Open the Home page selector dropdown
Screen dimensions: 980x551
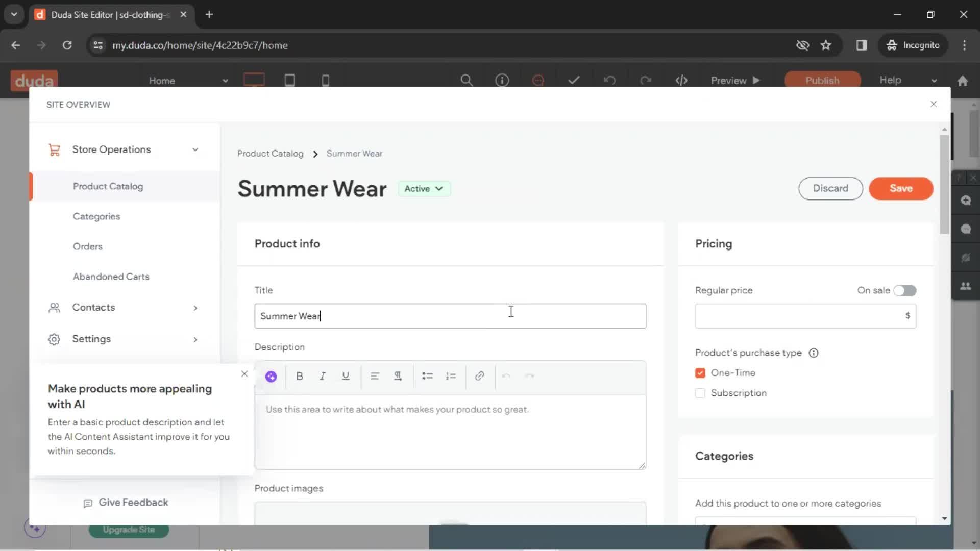pyautogui.click(x=188, y=81)
